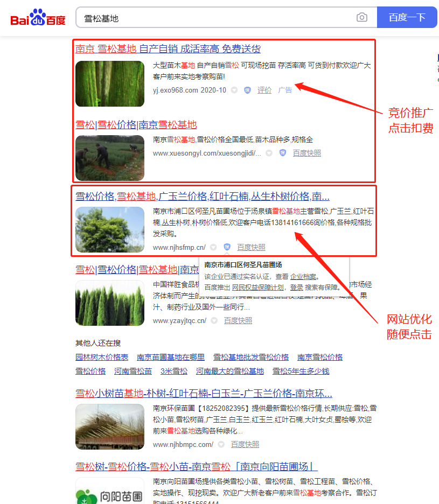Open 百度快照 for njhsfmp.cn result
This screenshot has height=504, width=439.
click(x=251, y=248)
